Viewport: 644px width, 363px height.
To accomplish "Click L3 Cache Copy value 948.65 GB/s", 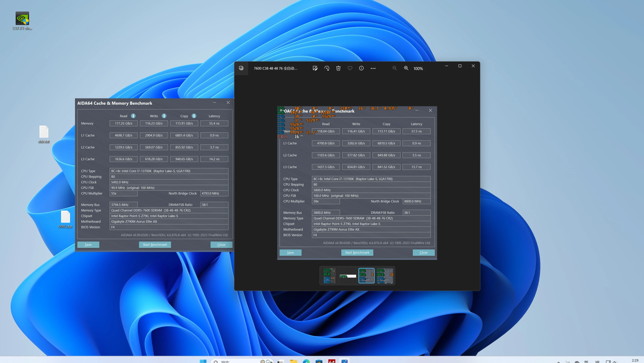I will click(x=184, y=159).
